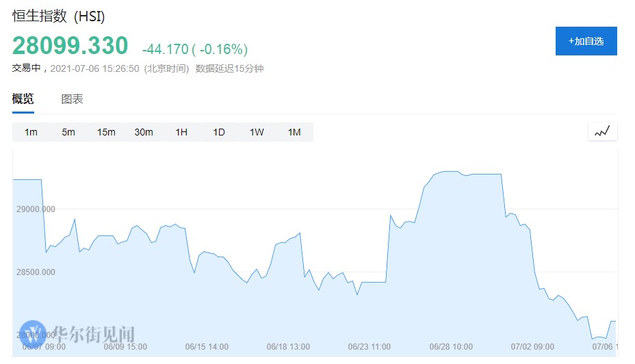Select the 15m time interval
This screenshot has height=364, width=635.
point(106,132)
